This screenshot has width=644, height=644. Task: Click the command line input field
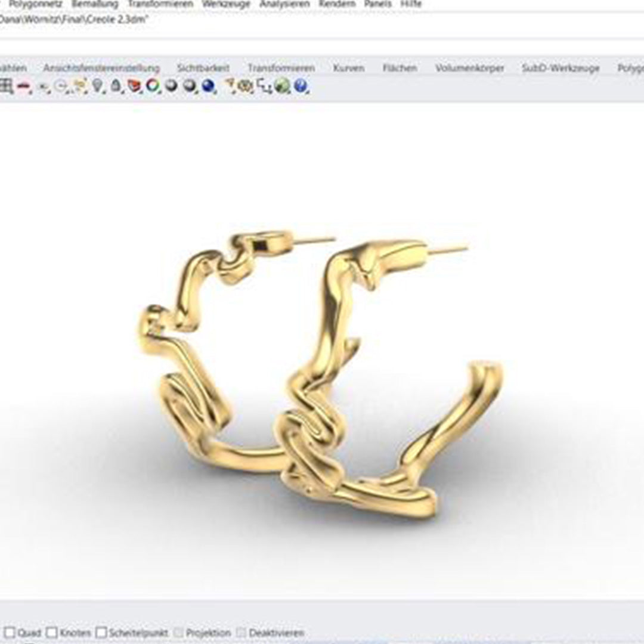pyautogui.click(x=322, y=47)
